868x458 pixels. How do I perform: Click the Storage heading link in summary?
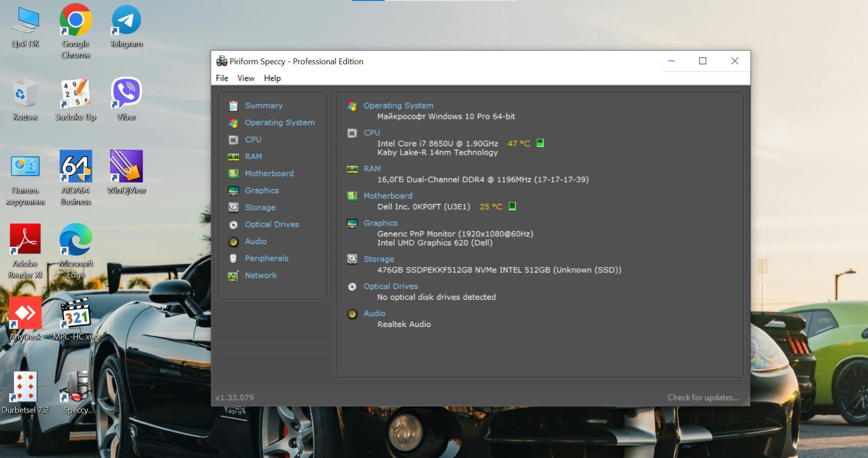click(379, 259)
